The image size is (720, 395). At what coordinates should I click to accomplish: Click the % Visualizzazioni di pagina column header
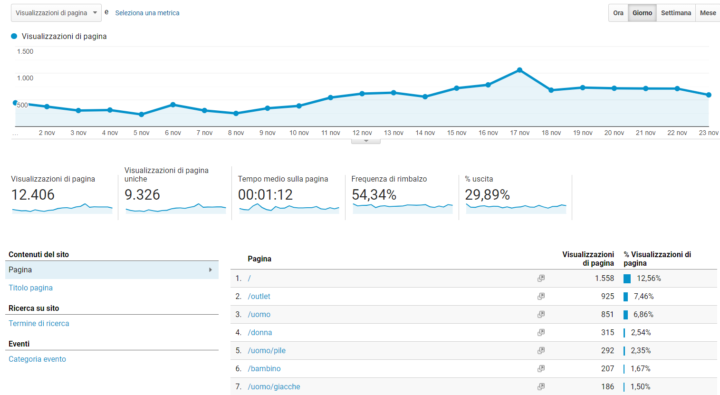tap(657, 259)
